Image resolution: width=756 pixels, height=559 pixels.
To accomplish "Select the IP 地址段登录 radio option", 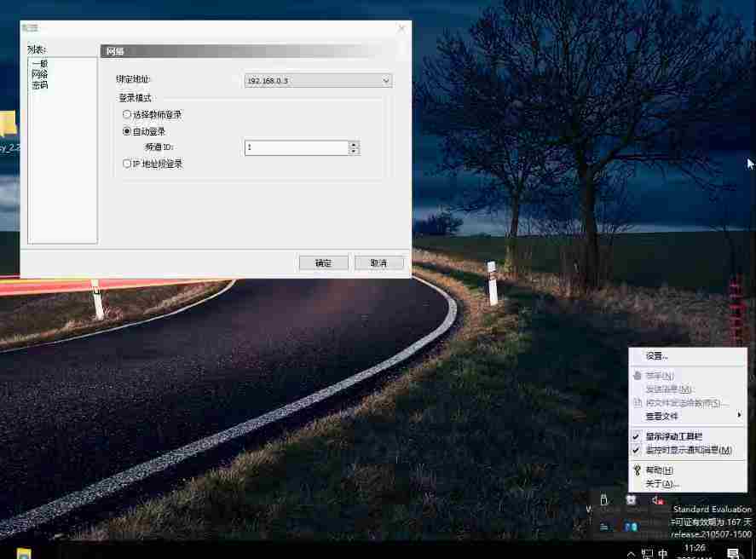I will [x=127, y=164].
